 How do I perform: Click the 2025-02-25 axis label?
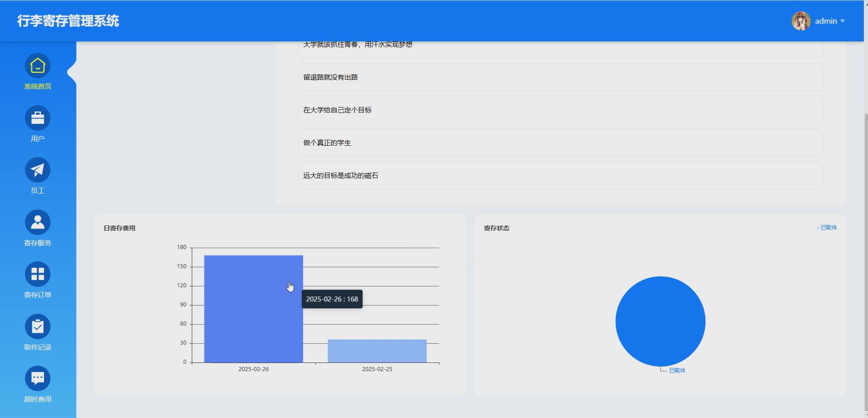coord(377,369)
